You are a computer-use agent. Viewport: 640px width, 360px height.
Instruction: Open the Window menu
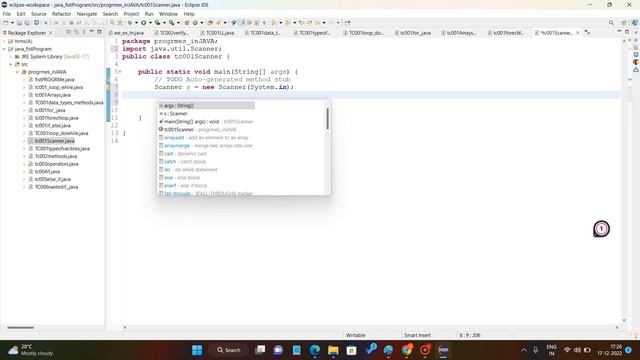point(168,14)
